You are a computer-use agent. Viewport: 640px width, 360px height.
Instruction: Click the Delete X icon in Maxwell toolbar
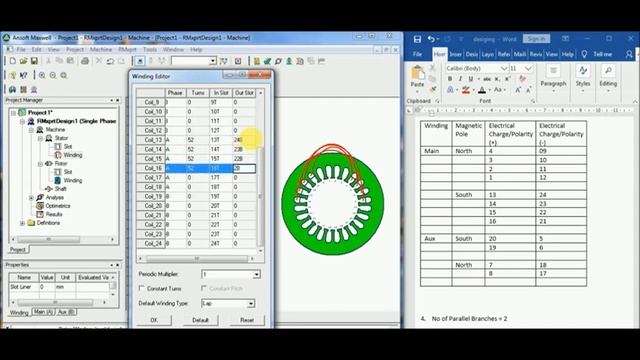click(99, 61)
